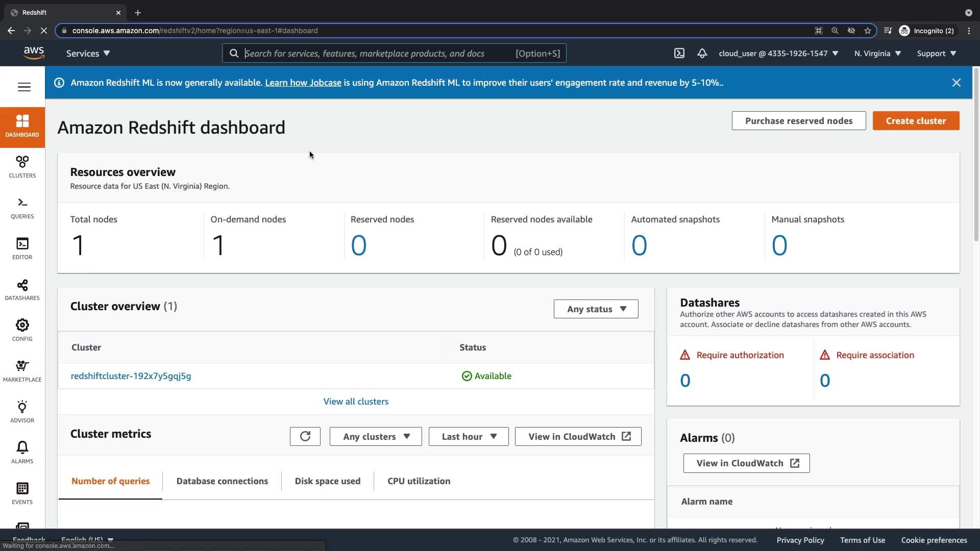Image resolution: width=980 pixels, height=551 pixels.
Task: Expand the Any status dropdown
Action: (596, 309)
